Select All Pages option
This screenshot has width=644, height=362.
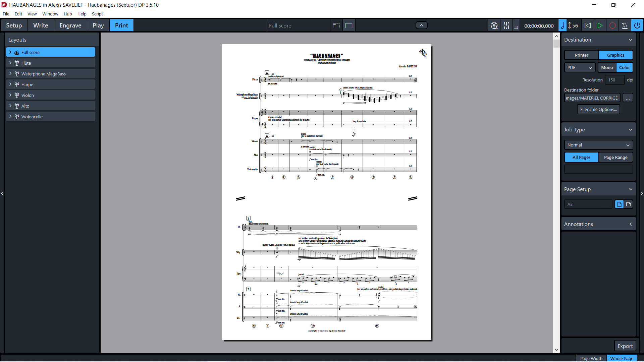(582, 157)
